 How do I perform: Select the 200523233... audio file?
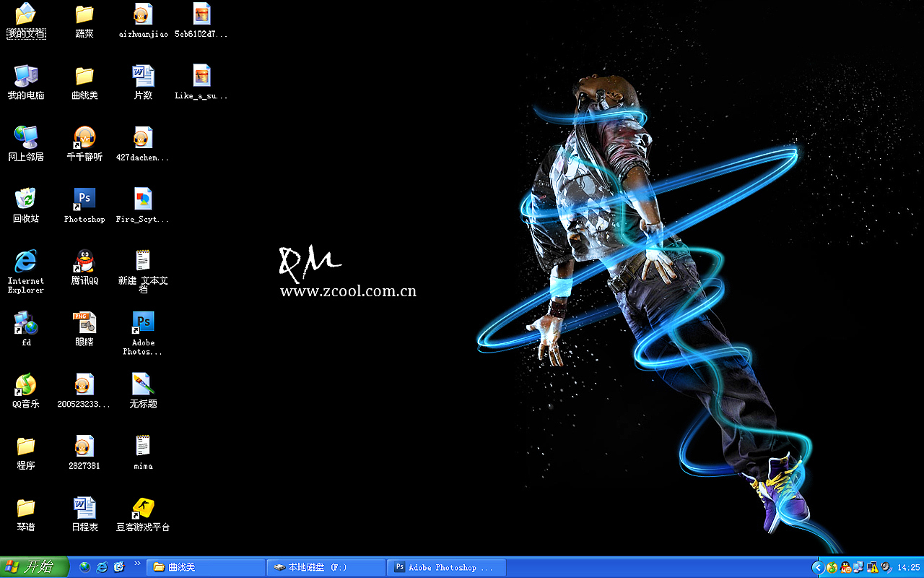click(x=84, y=391)
